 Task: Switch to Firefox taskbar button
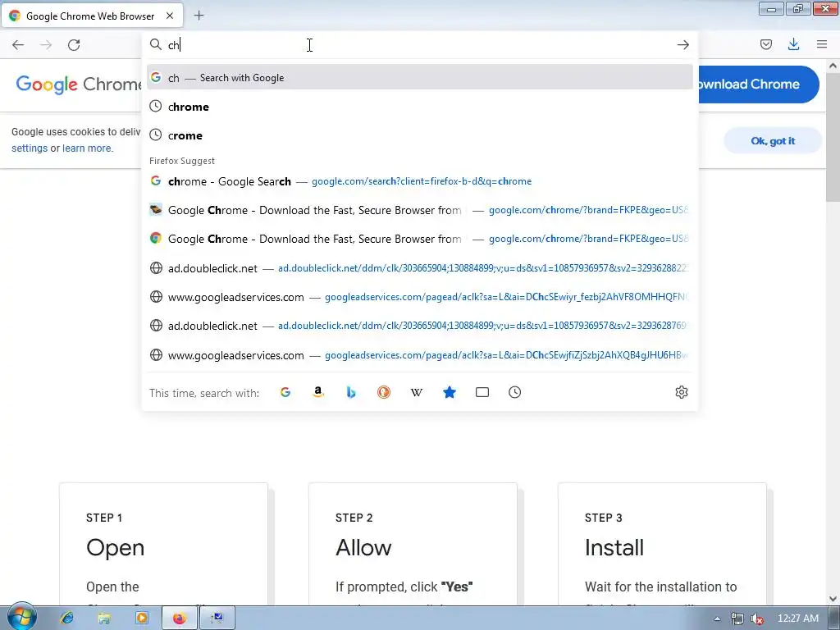(x=180, y=619)
